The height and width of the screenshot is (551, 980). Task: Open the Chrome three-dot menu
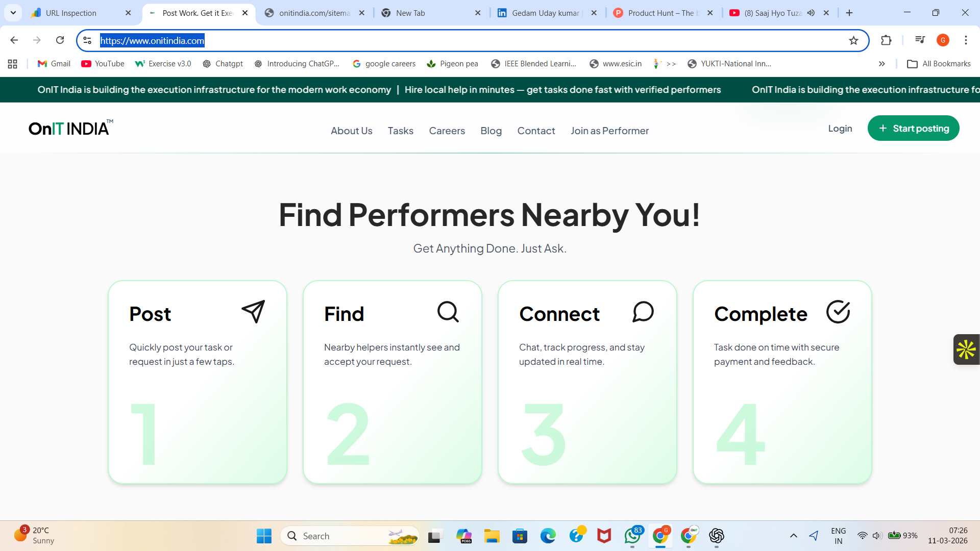click(x=966, y=40)
